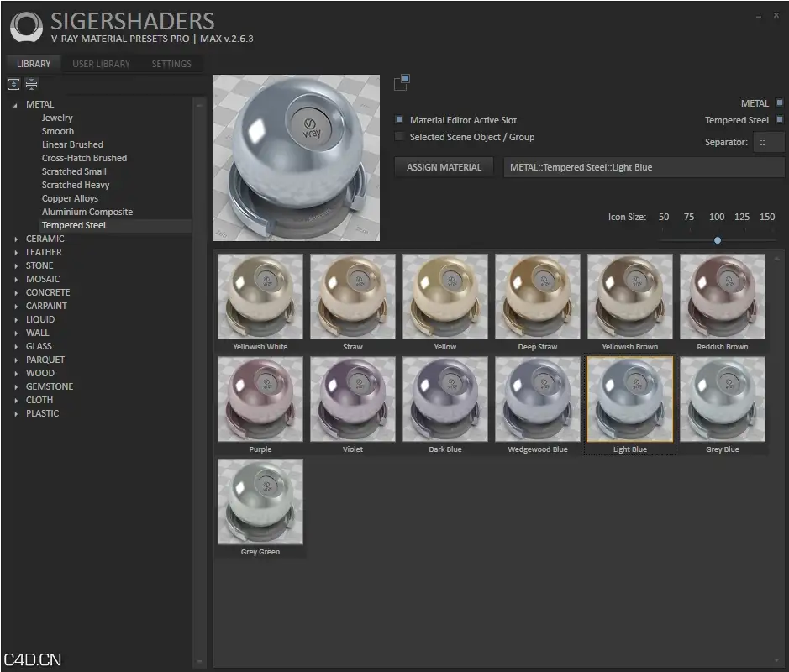Expand the LIQUID category
The width and height of the screenshot is (789, 672).
pos(16,319)
